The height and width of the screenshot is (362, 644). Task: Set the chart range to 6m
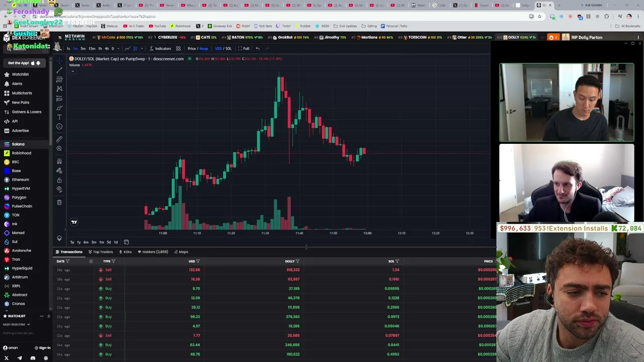pos(86,242)
